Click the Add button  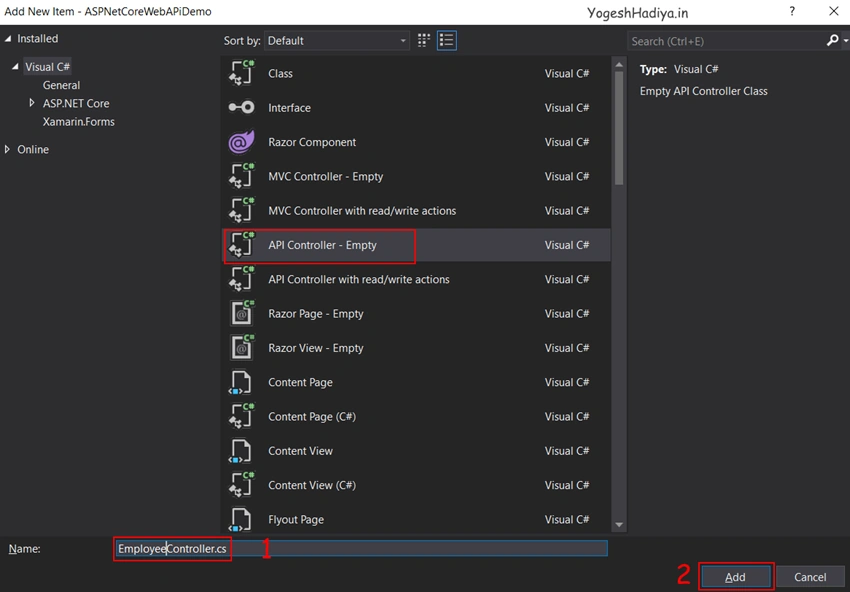pos(736,577)
